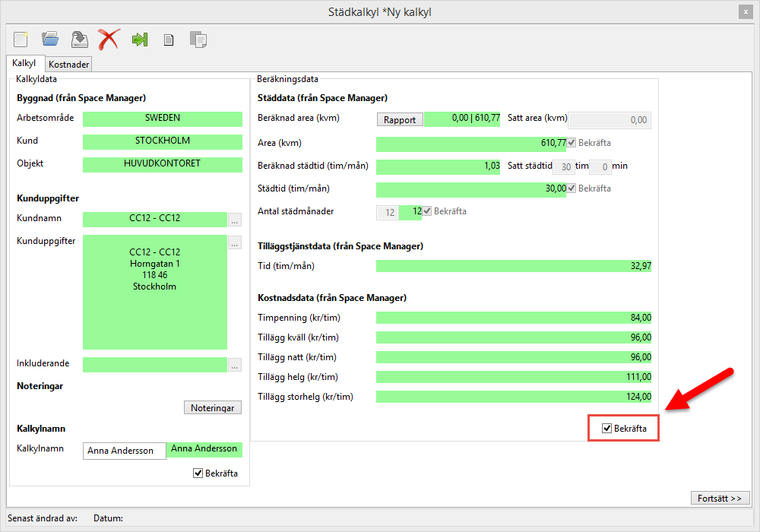The image size is (760, 532).
Task: Open the Kundnamn browse button (...)
Action: click(x=235, y=220)
